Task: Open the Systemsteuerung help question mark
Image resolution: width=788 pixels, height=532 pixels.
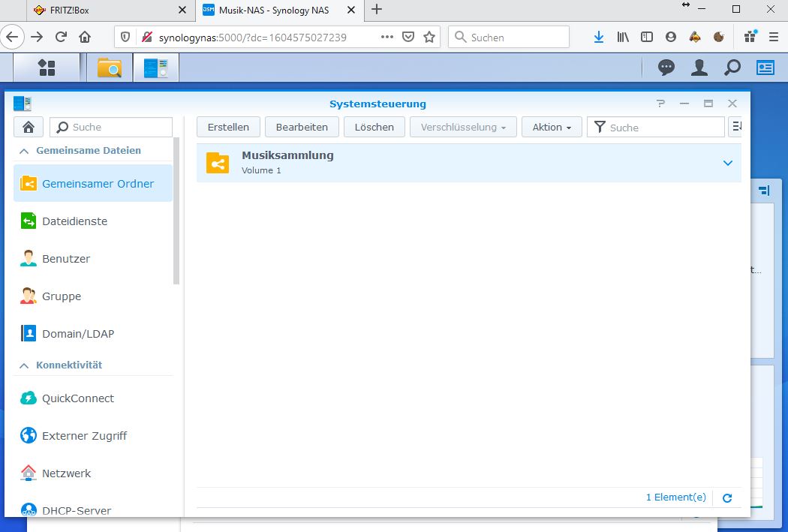Action: [x=660, y=104]
